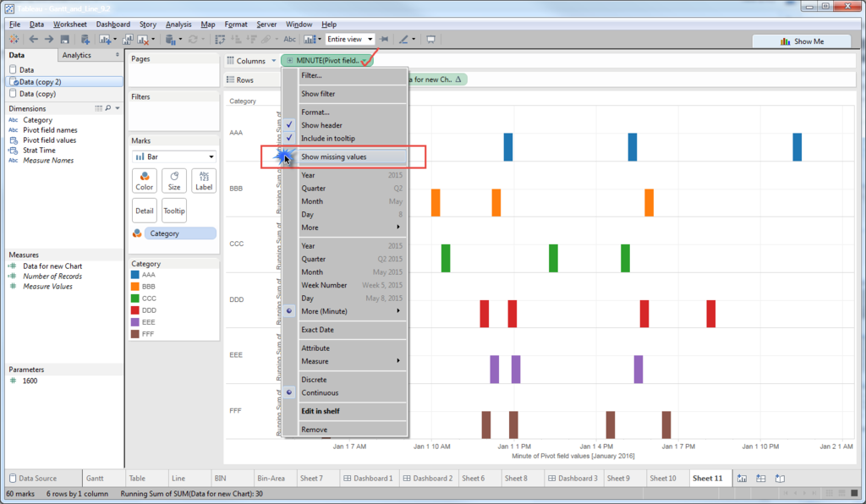Viewport: 866px width, 504px height.
Task: Fix axes pin icon in toolbar
Action: (x=384, y=39)
